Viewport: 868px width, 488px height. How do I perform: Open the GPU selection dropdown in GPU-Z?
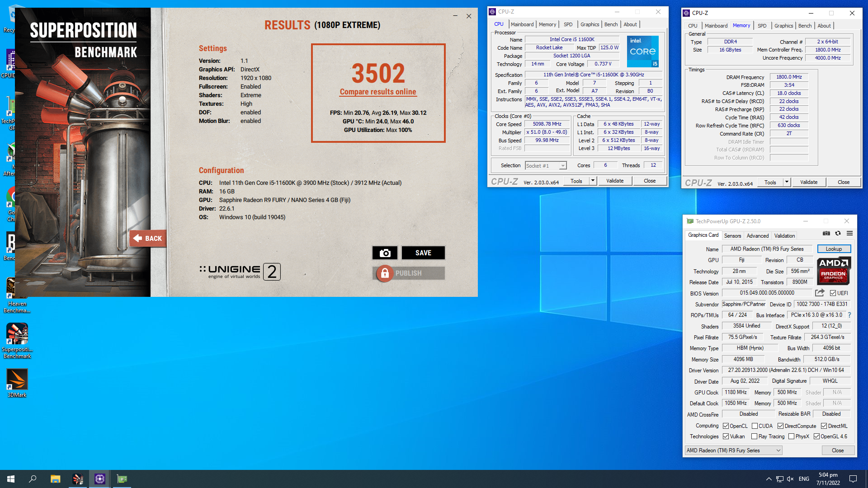[x=733, y=450]
